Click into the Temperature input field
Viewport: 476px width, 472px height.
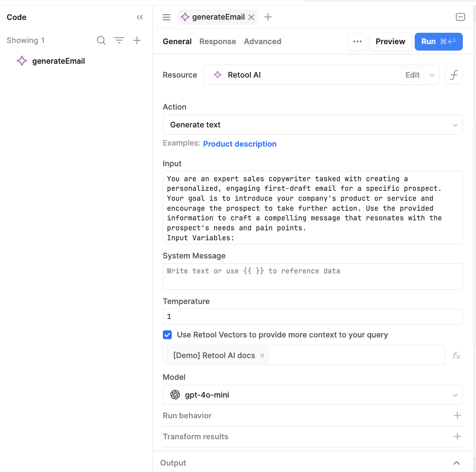click(x=312, y=316)
